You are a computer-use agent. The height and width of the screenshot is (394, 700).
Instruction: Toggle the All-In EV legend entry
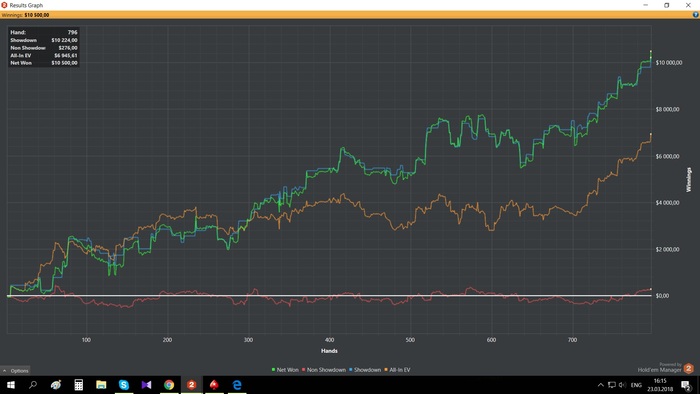[x=397, y=370]
